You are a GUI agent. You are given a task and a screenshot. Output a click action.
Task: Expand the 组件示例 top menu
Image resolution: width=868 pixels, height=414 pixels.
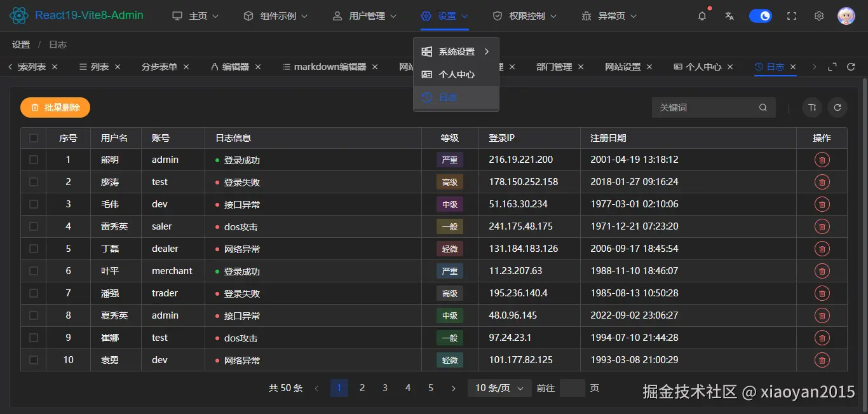pyautogui.click(x=276, y=16)
